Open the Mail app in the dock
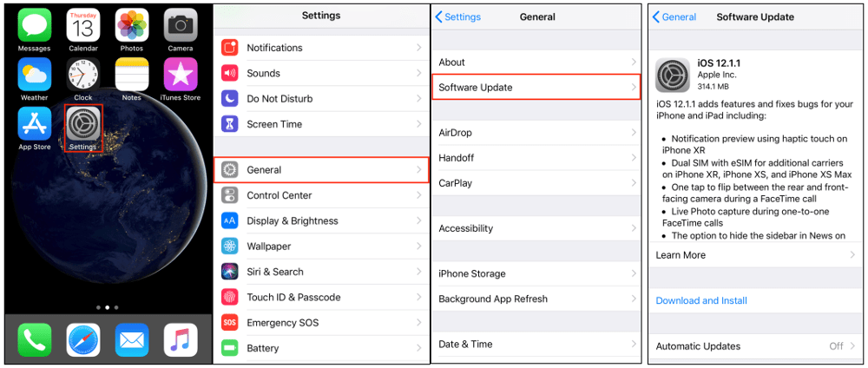The height and width of the screenshot is (368, 868). (x=132, y=339)
